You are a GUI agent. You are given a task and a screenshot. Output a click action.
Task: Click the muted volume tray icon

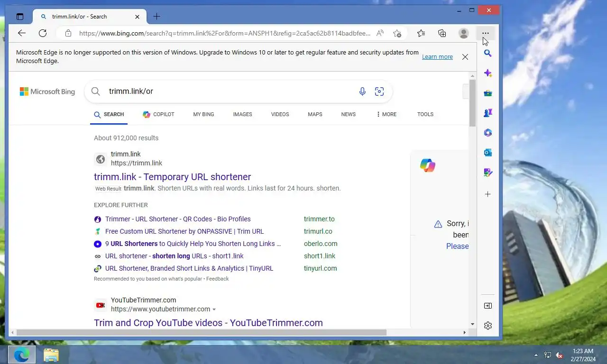559,355
